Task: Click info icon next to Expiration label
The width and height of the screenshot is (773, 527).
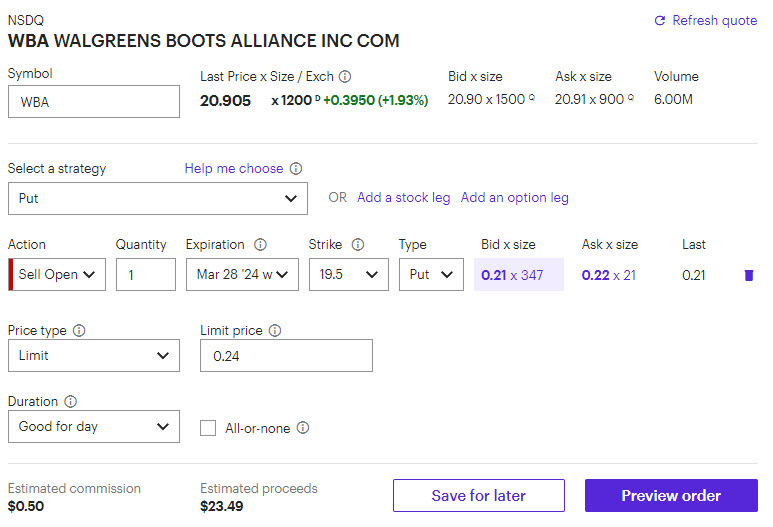Action: coord(260,245)
